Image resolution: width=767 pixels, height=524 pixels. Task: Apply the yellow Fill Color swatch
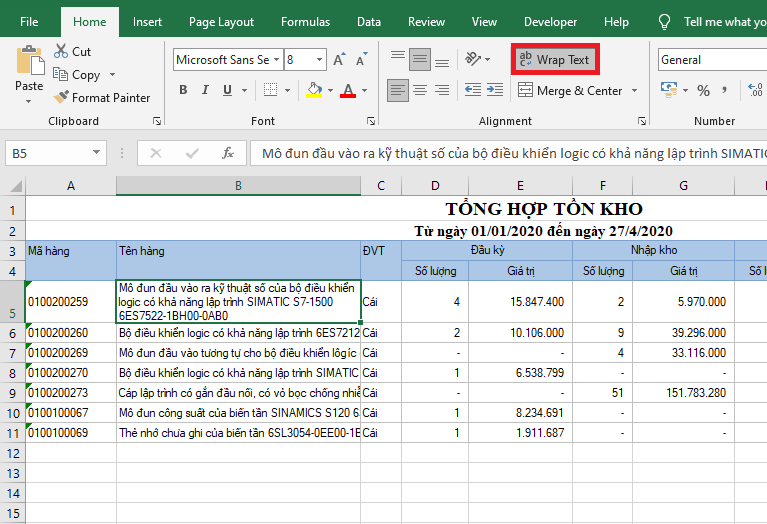(x=314, y=91)
